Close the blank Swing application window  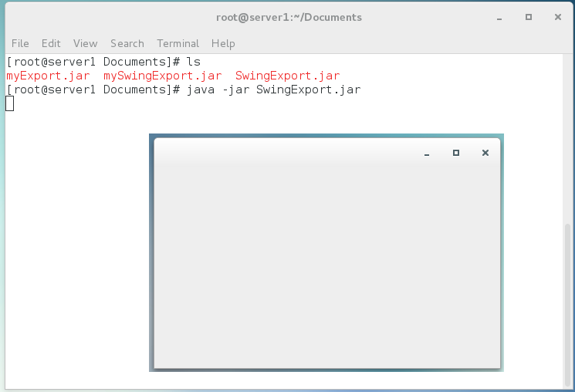(485, 153)
